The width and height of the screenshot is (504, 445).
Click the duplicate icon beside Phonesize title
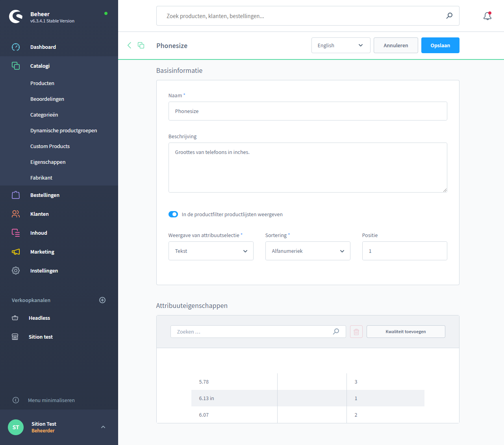click(141, 45)
